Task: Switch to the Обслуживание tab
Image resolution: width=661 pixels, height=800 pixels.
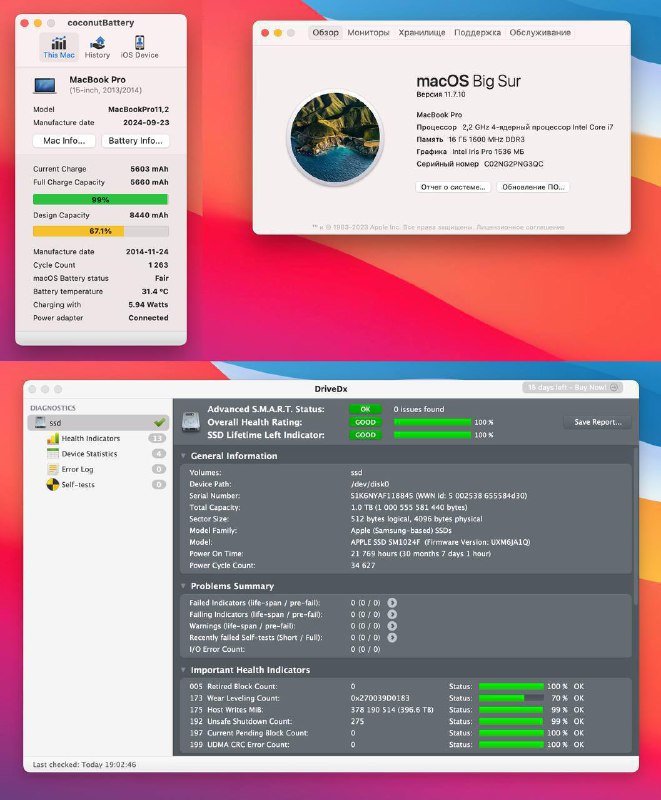Action: 540,33
